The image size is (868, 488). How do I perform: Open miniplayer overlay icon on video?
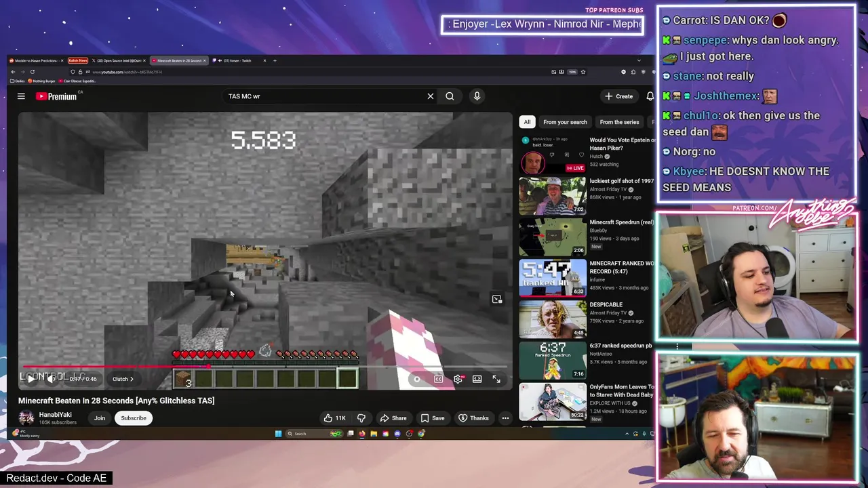tap(497, 299)
